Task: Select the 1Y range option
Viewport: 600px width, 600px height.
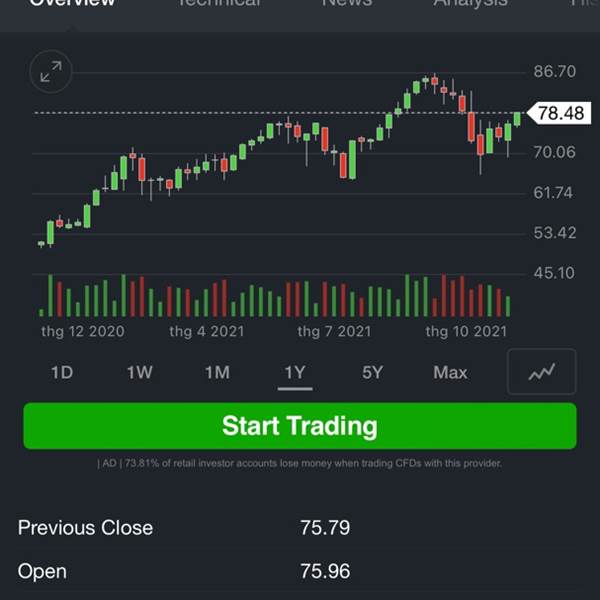Action: pos(294,372)
